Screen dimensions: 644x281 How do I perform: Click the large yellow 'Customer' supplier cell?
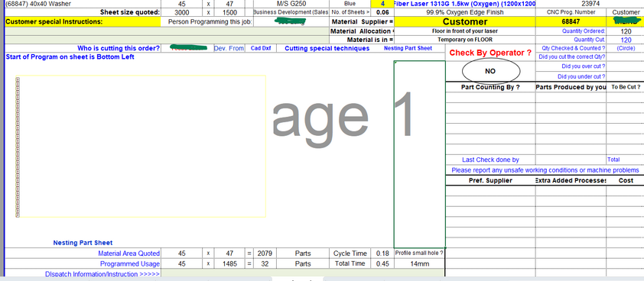point(465,21)
